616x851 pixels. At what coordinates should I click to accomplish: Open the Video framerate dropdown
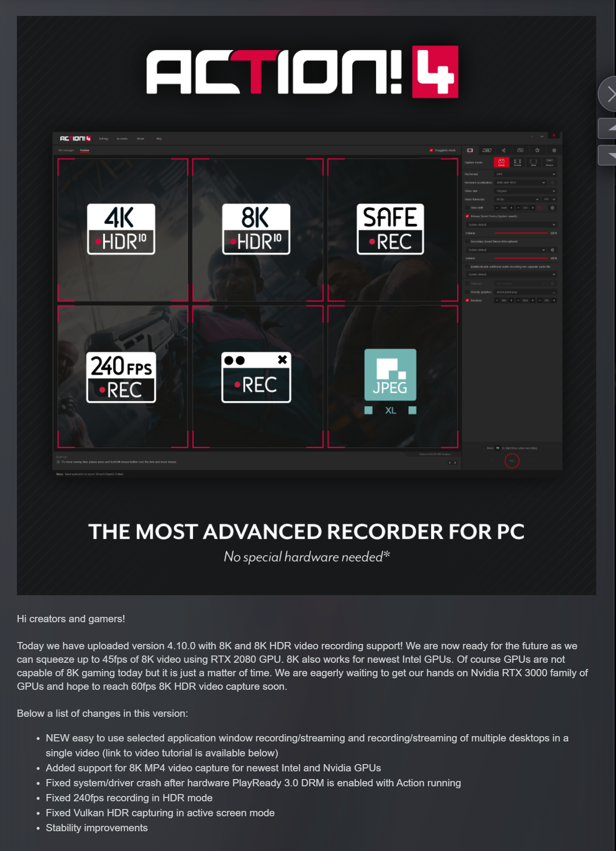(x=517, y=199)
